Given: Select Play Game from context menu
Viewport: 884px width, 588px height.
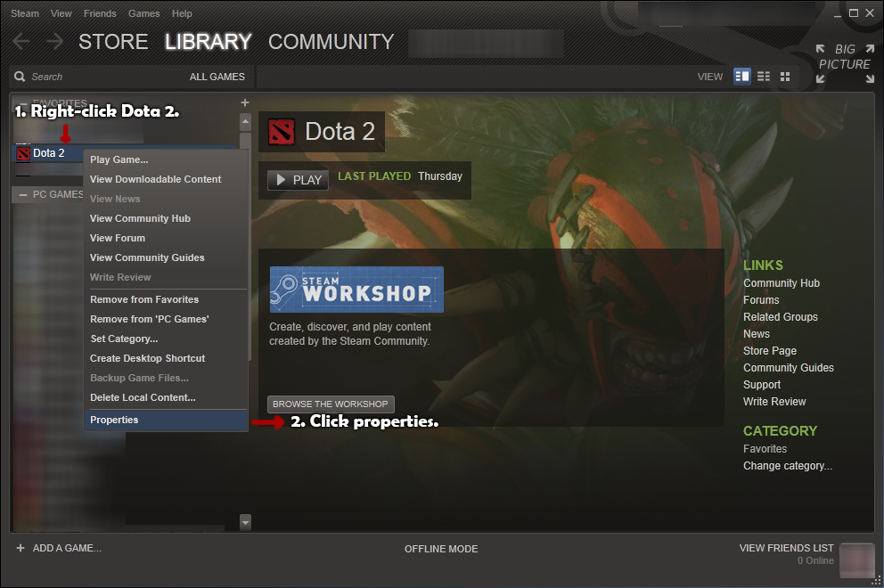Looking at the screenshot, I should [x=166, y=159].
